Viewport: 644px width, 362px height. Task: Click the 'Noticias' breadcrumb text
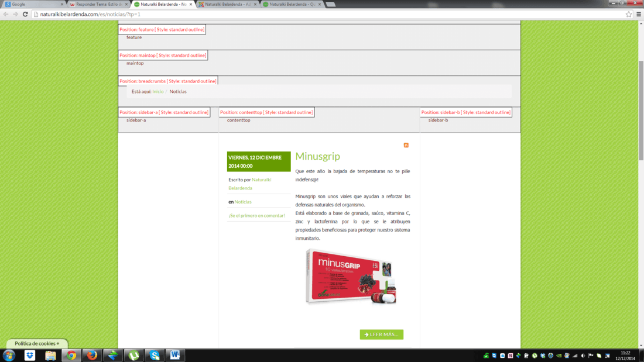click(178, 92)
